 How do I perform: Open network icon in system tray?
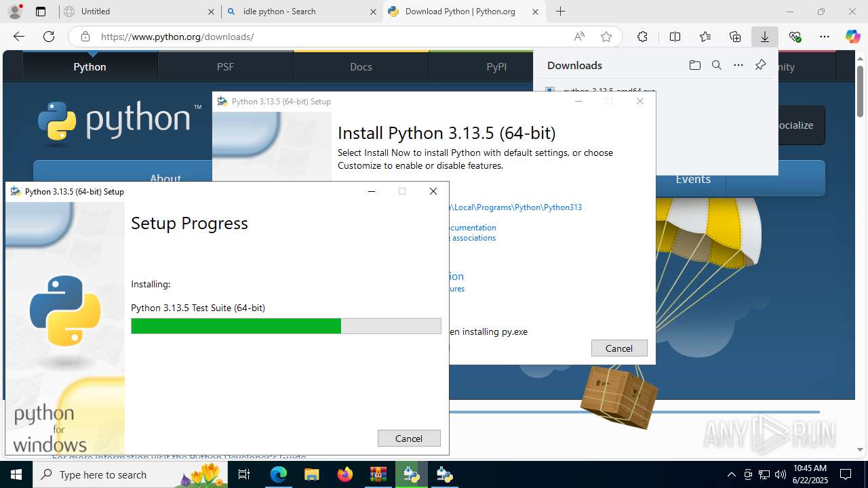tap(764, 474)
